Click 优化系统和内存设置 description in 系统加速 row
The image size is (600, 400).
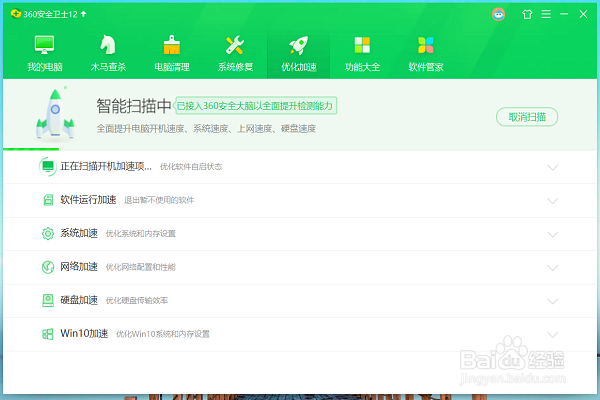140,233
